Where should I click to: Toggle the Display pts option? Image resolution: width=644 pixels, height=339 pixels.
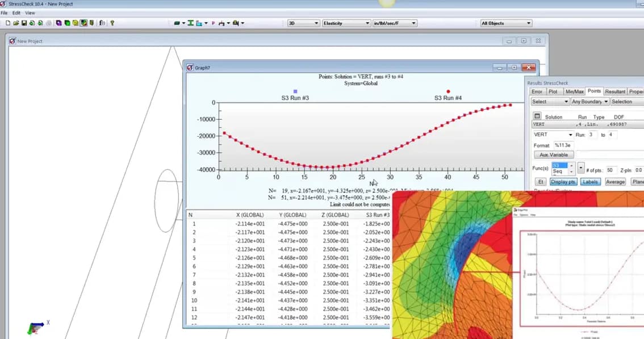(564, 182)
